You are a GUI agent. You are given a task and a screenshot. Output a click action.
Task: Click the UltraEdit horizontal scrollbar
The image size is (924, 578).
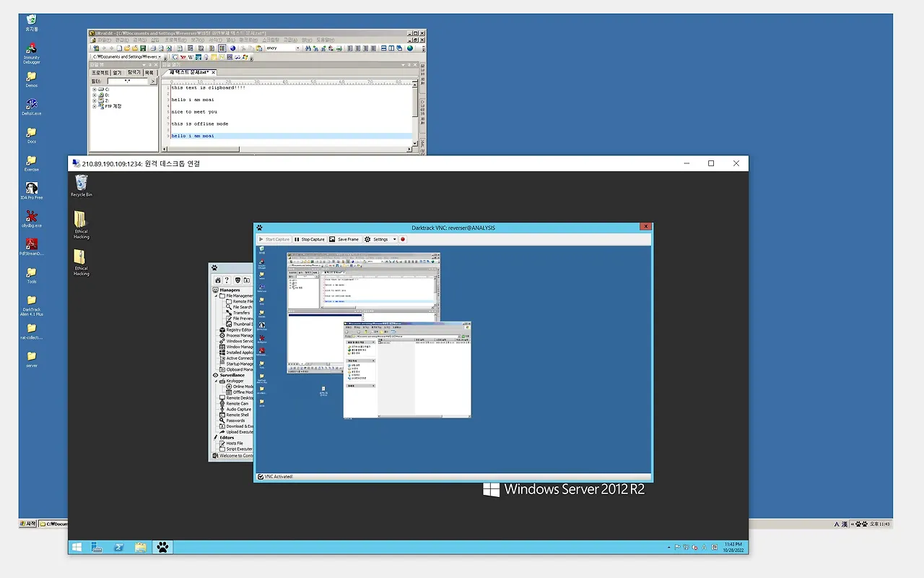point(289,150)
